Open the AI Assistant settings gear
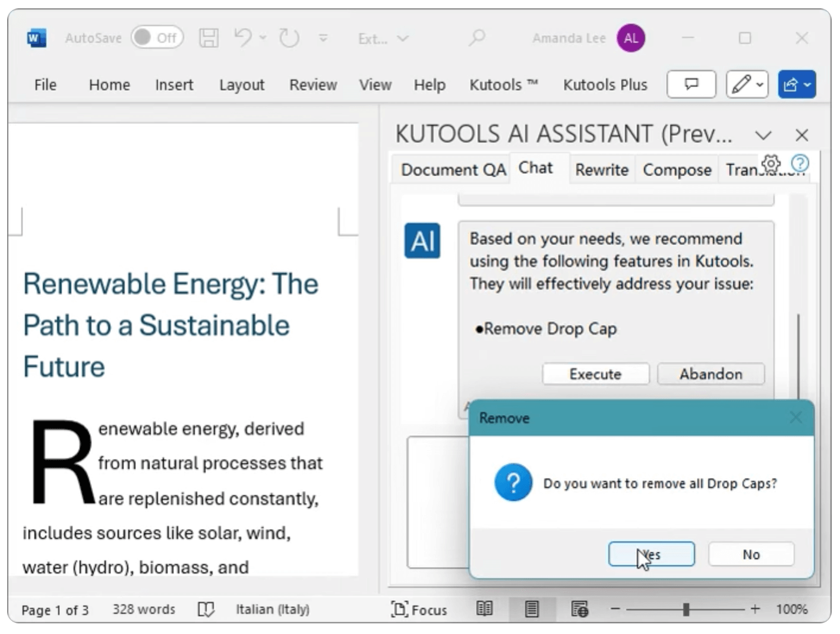 (771, 163)
